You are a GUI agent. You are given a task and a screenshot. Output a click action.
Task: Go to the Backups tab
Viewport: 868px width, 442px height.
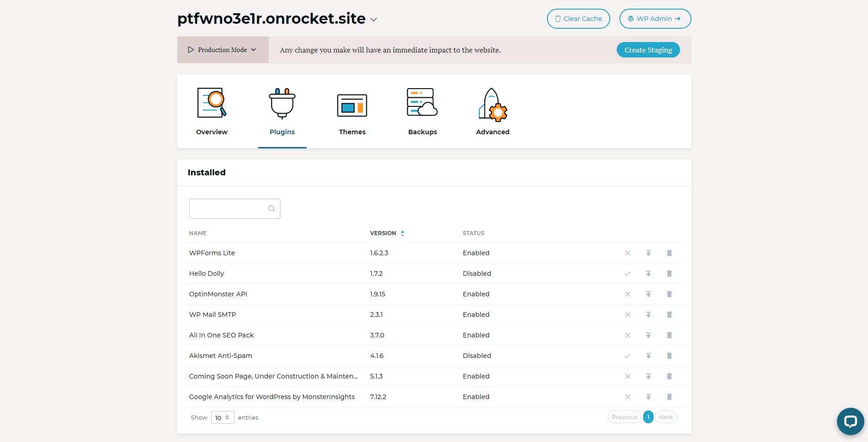tap(422, 111)
